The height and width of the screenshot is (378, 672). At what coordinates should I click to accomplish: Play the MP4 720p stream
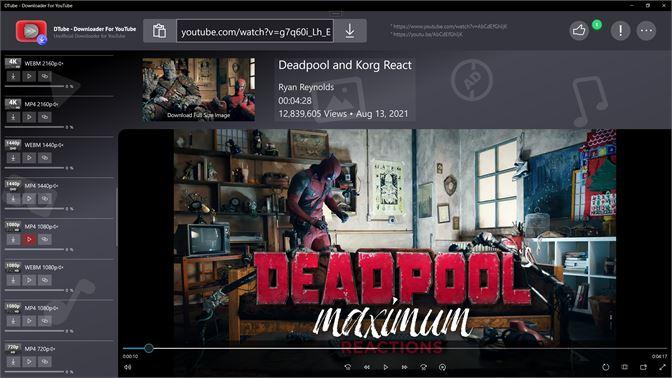click(29, 362)
